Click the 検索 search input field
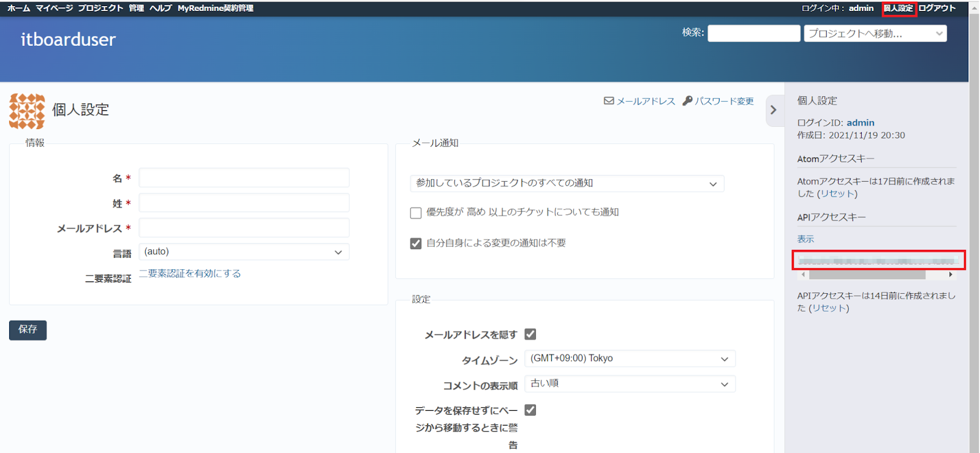Image resolution: width=980 pixels, height=453 pixels. click(x=753, y=34)
